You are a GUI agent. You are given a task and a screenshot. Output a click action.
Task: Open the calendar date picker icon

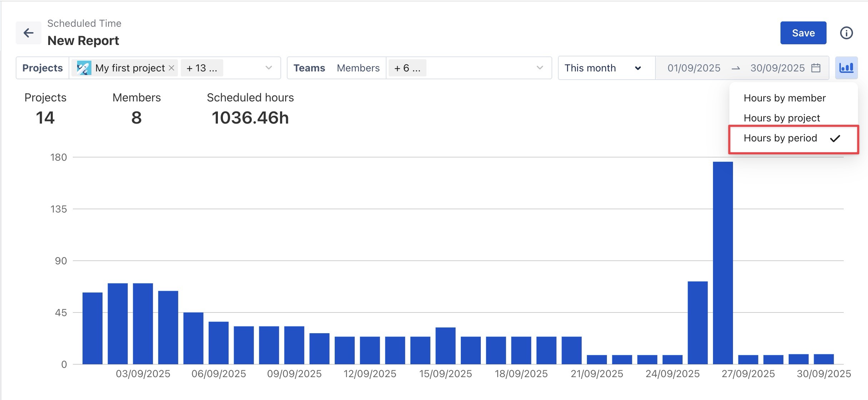[816, 68]
